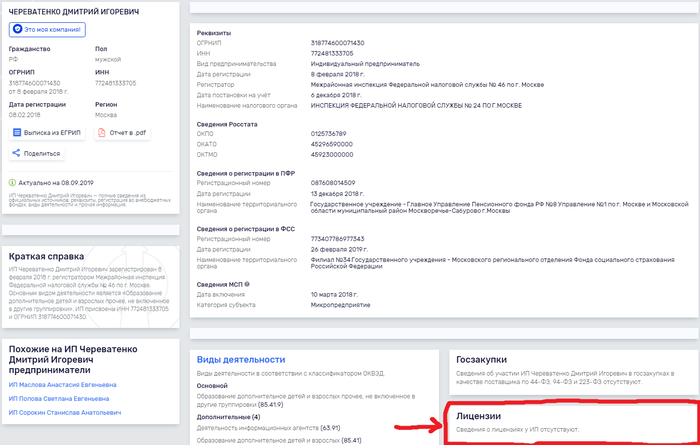The width and height of the screenshot is (700, 445).
Task: Select the 'Лицензии' section heading
Action: pyautogui.click(x=478, y=415)
